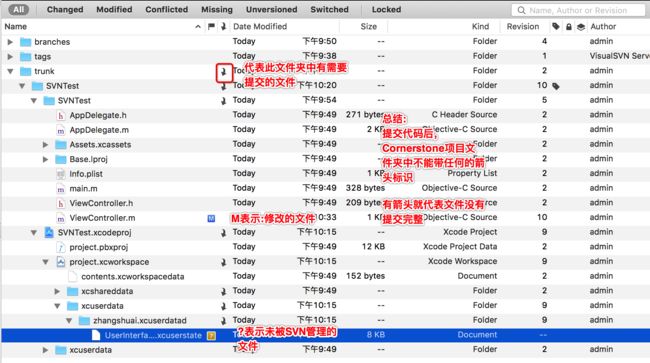Sort by Date Modified column

click(x=260, y=27)
